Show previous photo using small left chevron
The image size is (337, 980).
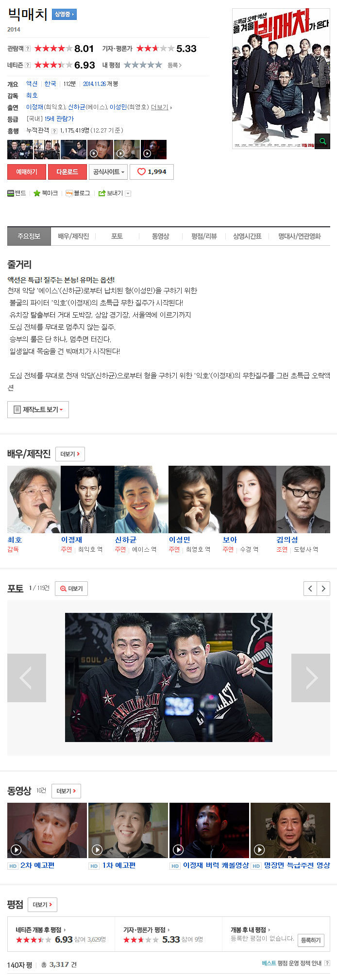310,589
